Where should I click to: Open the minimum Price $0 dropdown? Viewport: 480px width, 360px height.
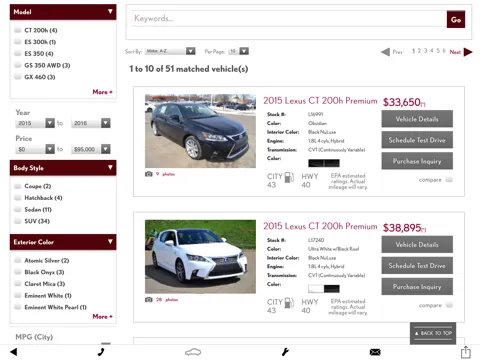point(35,149)
